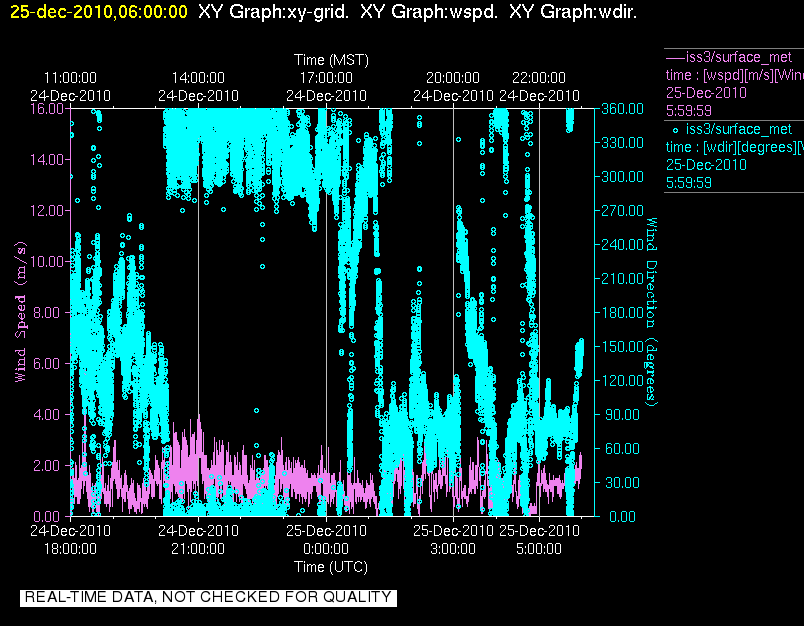Click the 17:00:00 MST tick label

tap(326, 78)
